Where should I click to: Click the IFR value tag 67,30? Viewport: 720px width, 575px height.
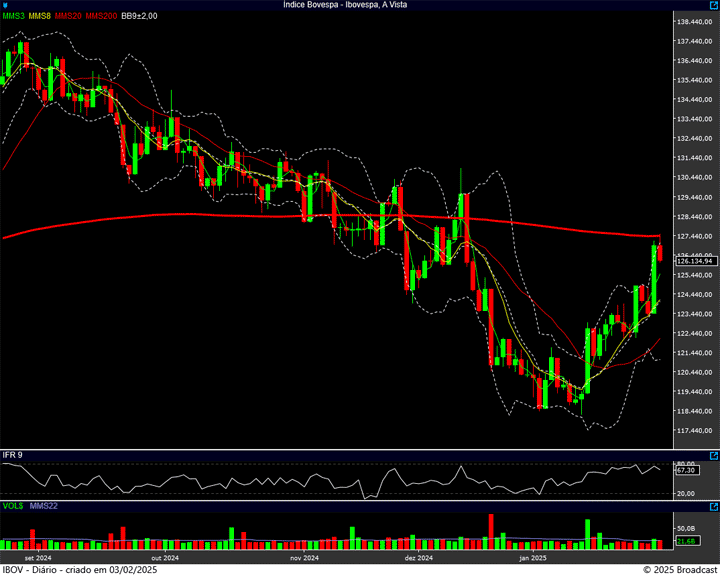coord(686,470)
